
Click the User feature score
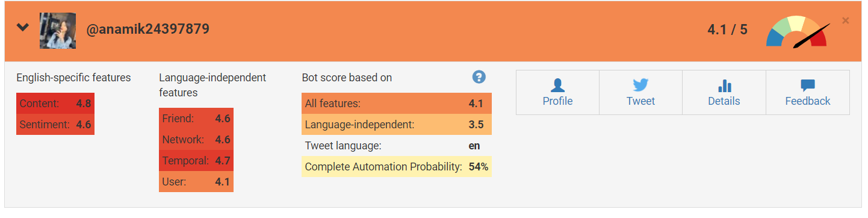click(196, 182)
